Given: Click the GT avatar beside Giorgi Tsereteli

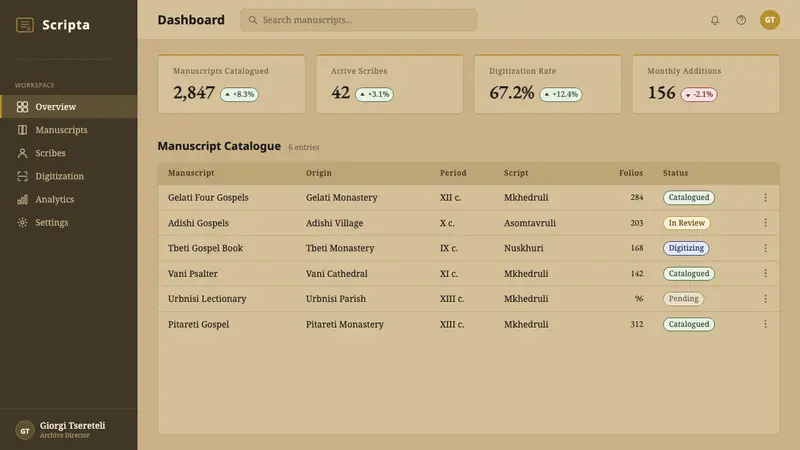Looking at the screenshot, I should click(x=24, y=430).
